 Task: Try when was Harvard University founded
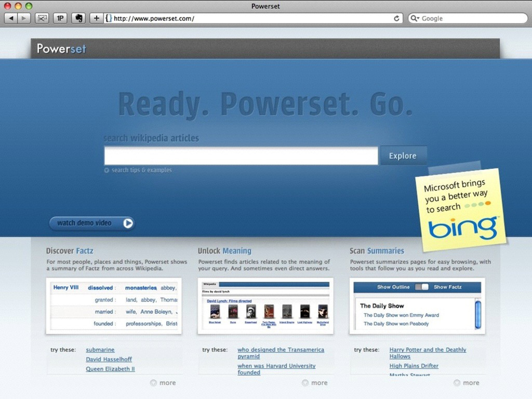click(276, 369)
